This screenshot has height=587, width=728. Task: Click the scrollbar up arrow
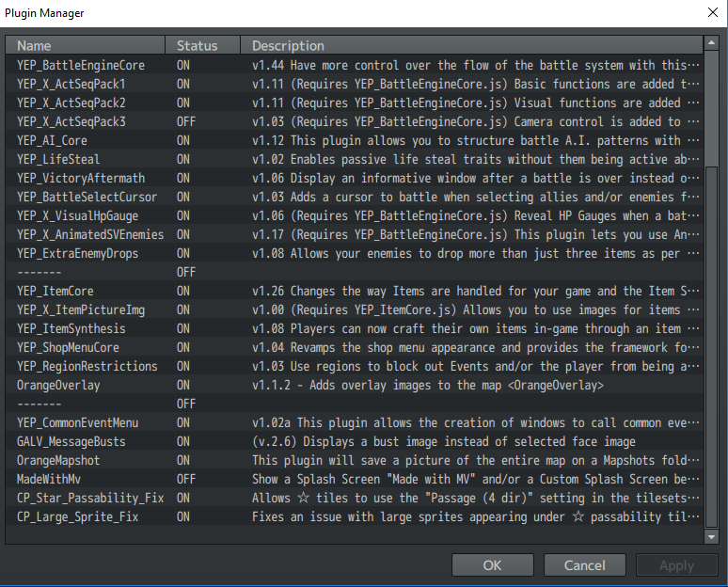click(711, 43)
